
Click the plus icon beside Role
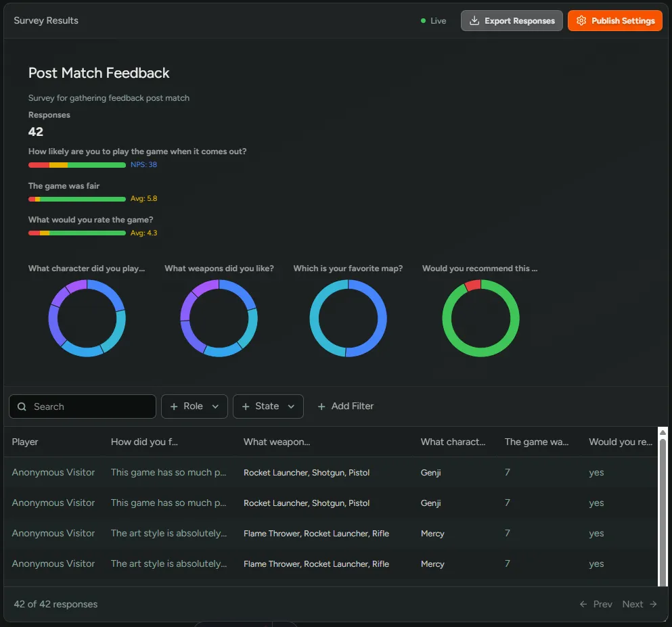[x=174, y=407]
